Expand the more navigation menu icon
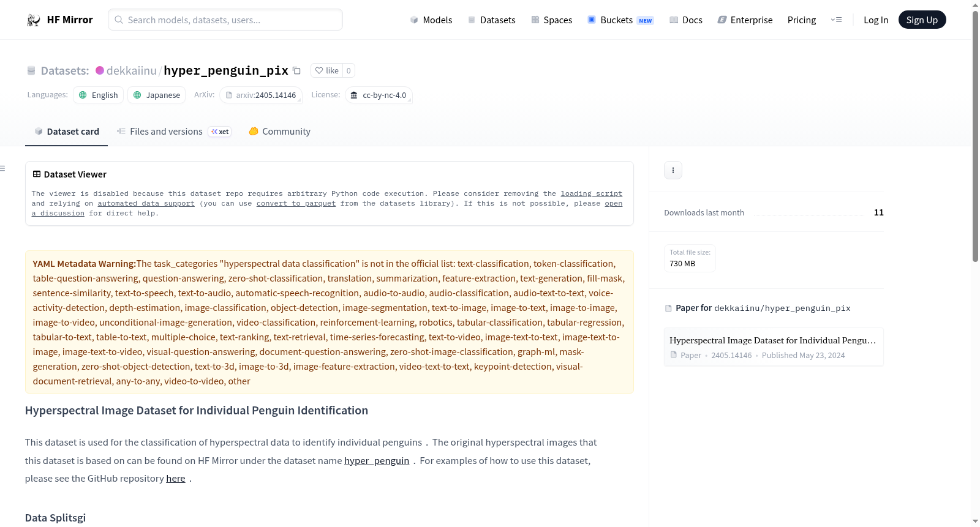Screen dimensions: 980x527 click(x=836, y=20)
